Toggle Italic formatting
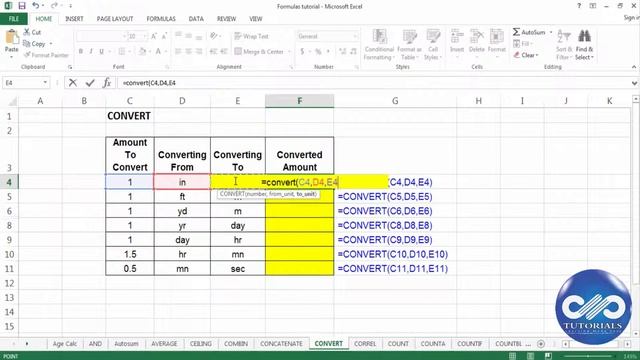Image resolution: width=640 pixels, height=360 pixels. click(x=91, y=51)
